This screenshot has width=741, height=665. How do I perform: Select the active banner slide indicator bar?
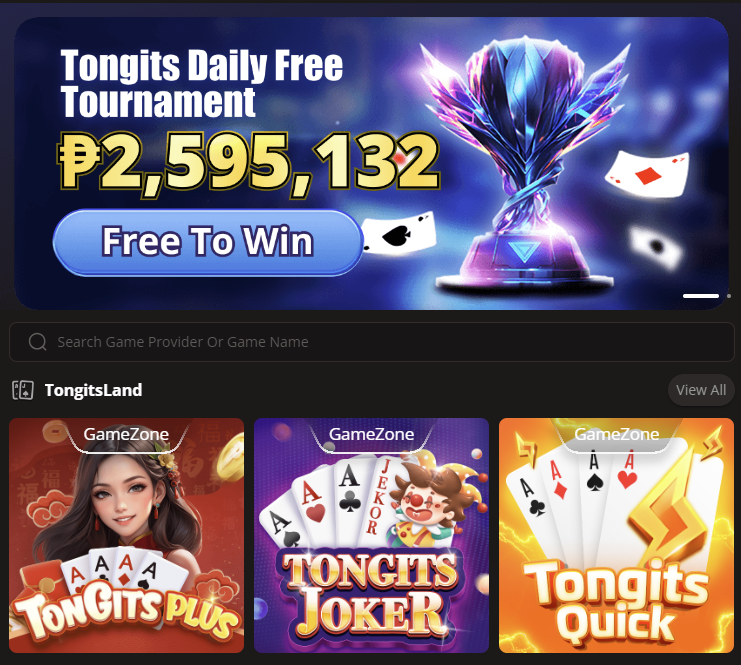click(701, 296)
